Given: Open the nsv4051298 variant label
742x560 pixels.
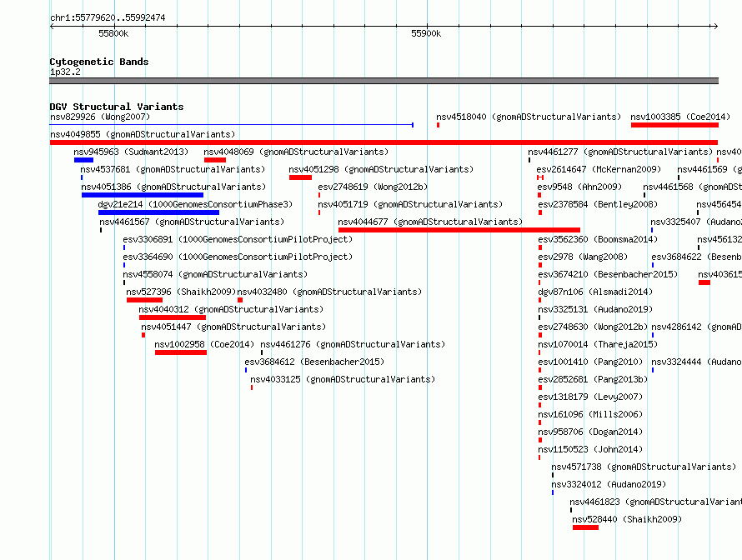Looking at the screenshot, I should point(381,169).
